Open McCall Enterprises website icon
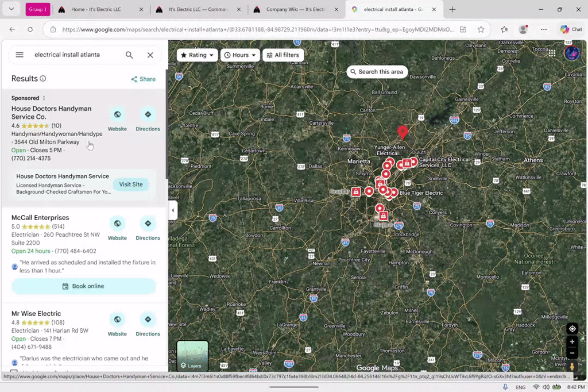This screenshot has width=588, height=392. [x=117, y=224]
